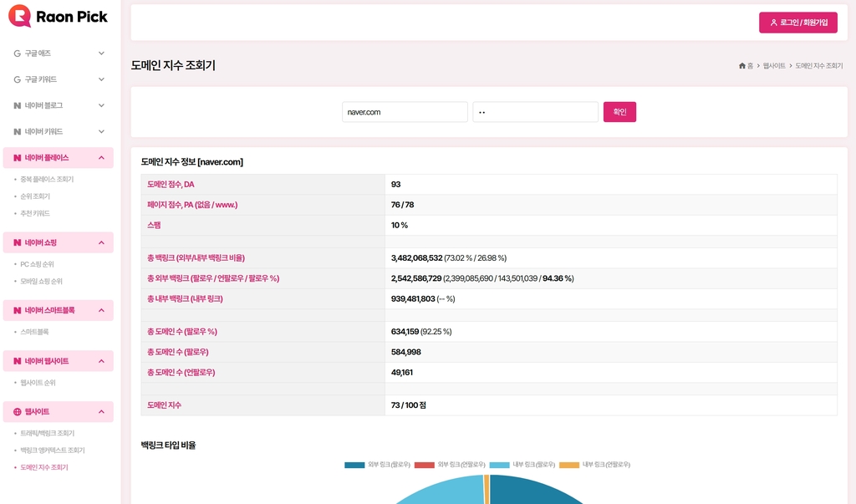Open 추천 키워드 menu item
The image size is (856, 504).
tap(35, 213)
